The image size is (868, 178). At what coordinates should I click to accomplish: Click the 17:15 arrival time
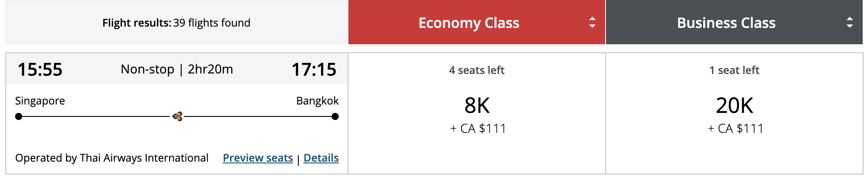(x=314, y=70)
